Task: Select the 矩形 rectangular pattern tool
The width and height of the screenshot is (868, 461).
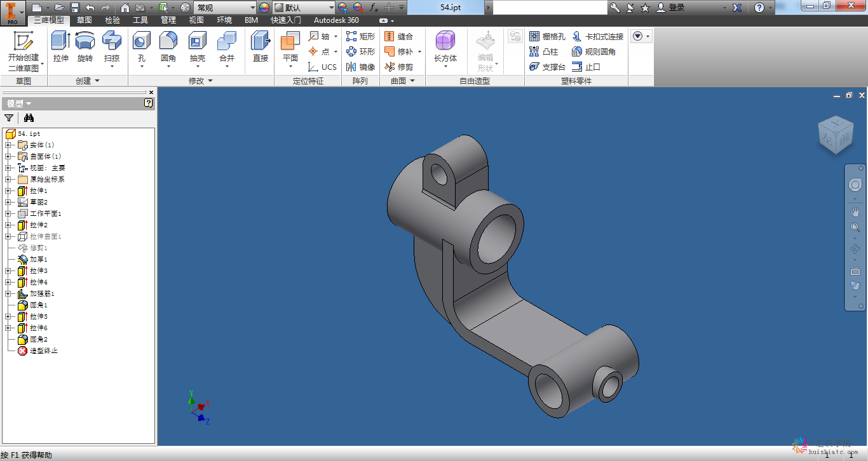Action: (360, 36)
